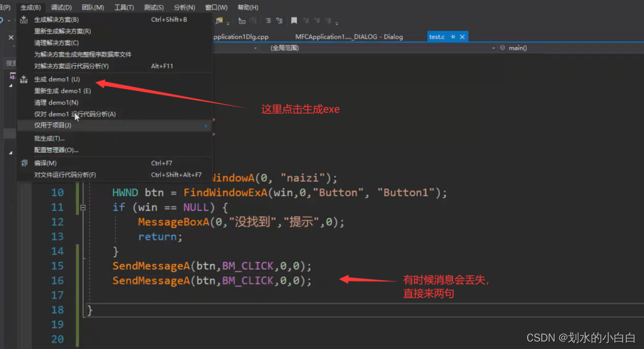The height and width of the screenshot is (349, 644).
Task: Choose 清理解决方案(C) from the menu
Action: [114, 43]
